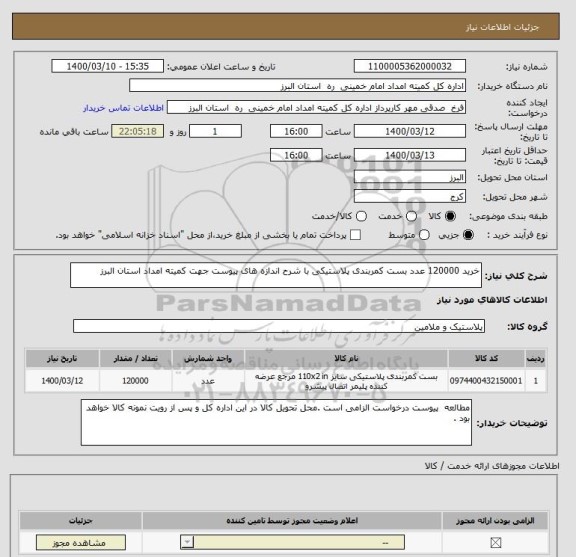Click the crossed required-license checkbox icon
The image size is (576, 557).
tap(496, 542)
